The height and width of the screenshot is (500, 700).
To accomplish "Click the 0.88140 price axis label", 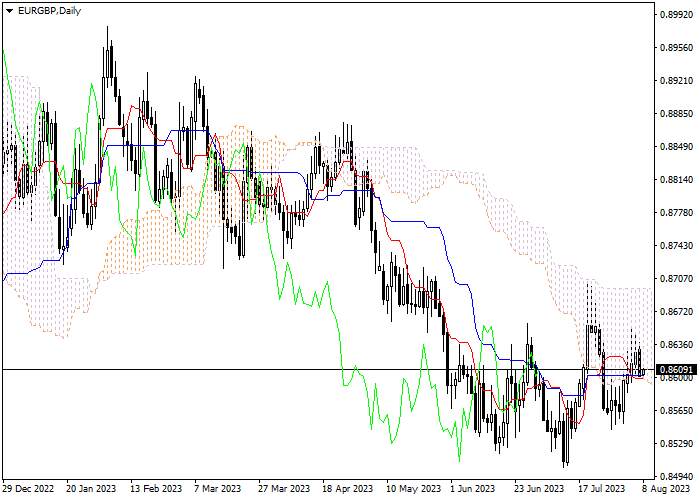I will (x=676, y=179).
